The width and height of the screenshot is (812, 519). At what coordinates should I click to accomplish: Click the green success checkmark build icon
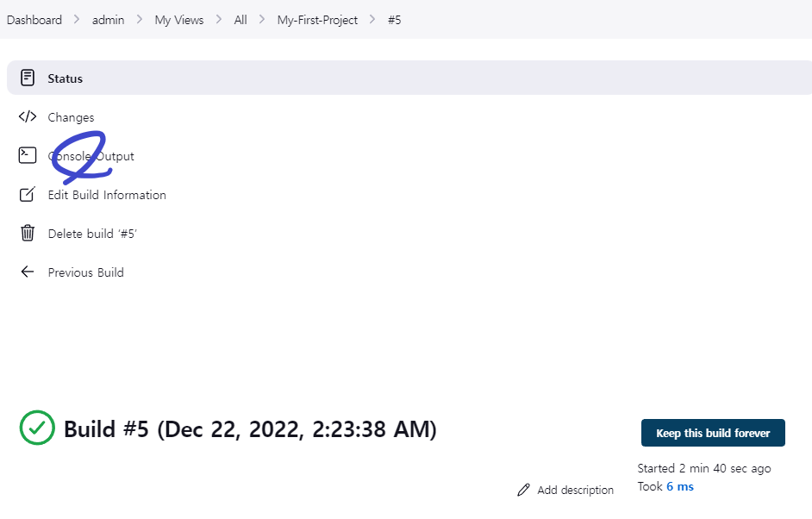pyautogui.click(x=37, y=428)
